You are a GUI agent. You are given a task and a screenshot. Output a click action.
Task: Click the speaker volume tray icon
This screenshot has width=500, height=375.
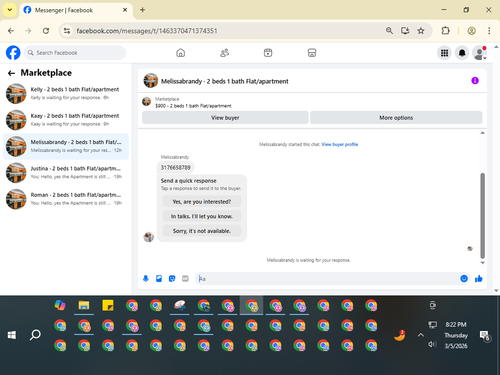pos(432,344)
